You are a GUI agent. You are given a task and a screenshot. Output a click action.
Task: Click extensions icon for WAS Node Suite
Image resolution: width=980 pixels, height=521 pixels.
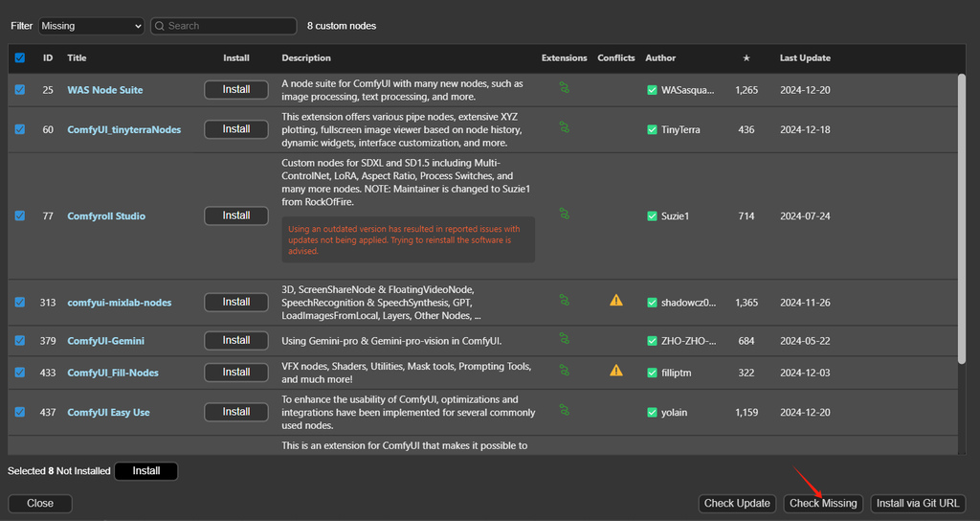pos(565,88)
